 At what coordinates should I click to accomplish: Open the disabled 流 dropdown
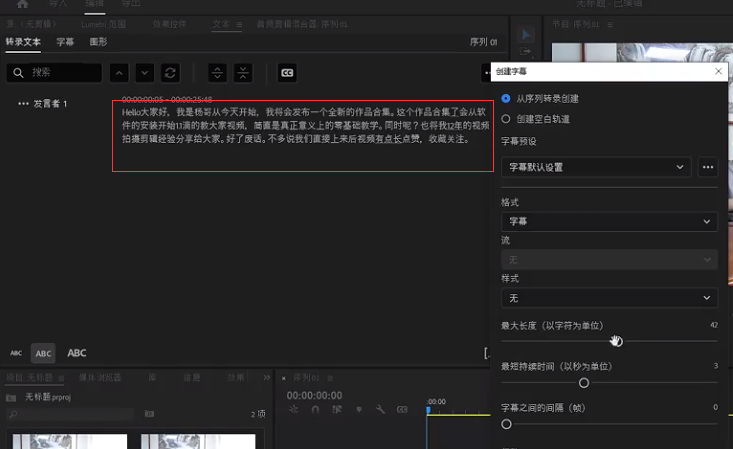pyautogui.click(x=609, y=260)
